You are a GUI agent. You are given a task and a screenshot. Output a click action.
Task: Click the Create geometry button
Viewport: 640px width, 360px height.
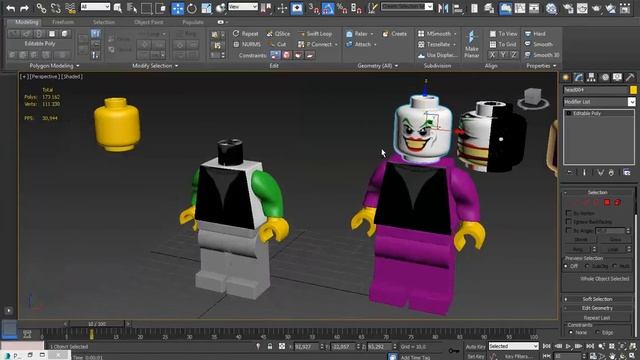[395, 34]
